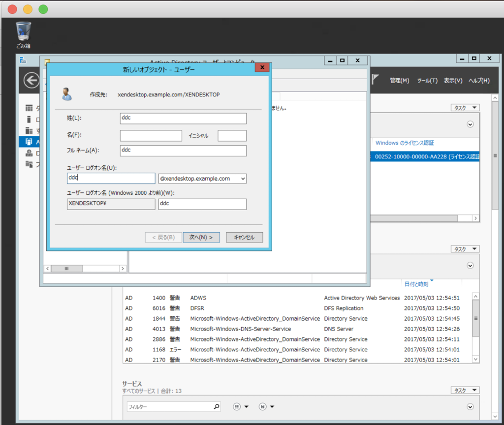Collapse the services section with chevron

[x=470, y=407]
